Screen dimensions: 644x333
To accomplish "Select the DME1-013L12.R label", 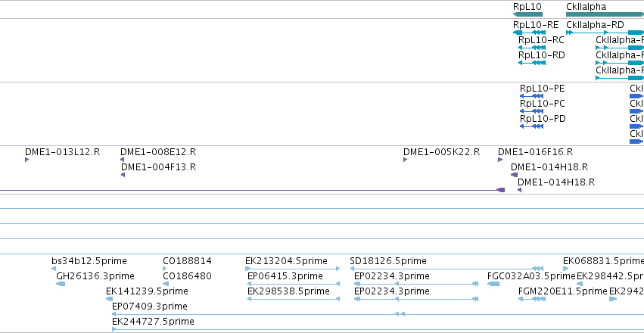I will click(x=62, y=152).
